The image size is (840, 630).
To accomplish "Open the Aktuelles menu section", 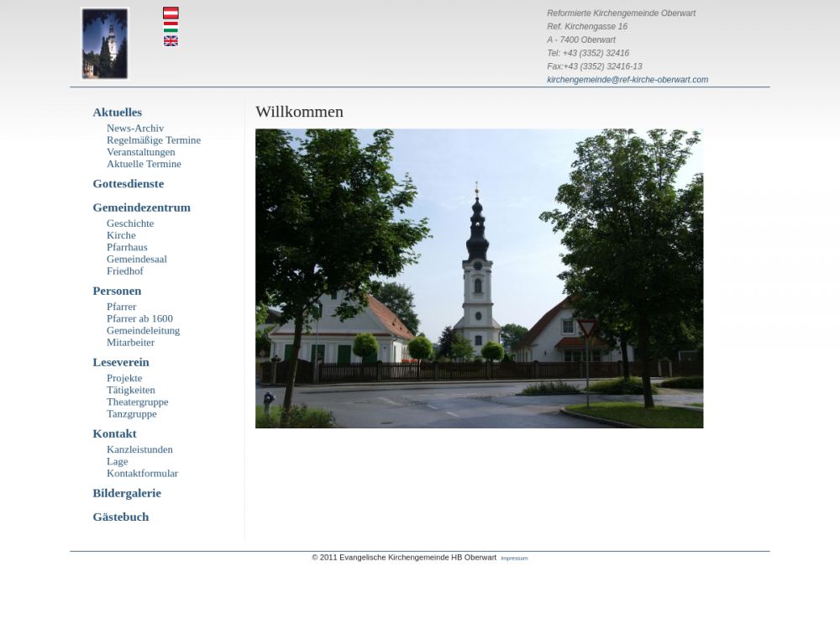I will (117, 112).
